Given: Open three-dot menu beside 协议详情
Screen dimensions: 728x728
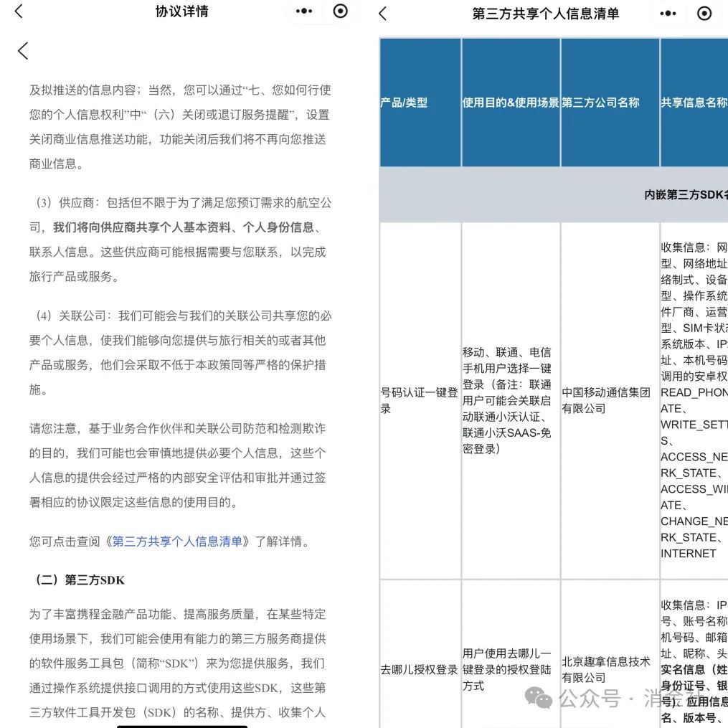Looking at the screenshot, I should (304, 11).
